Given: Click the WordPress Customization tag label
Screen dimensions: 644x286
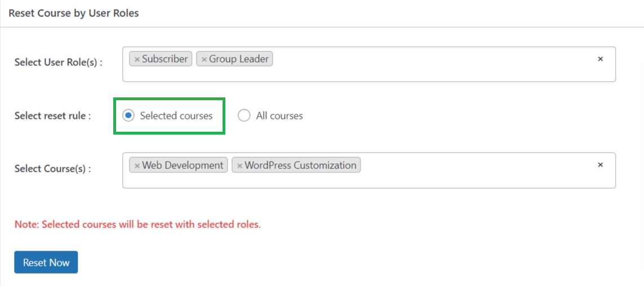Looking at the screenshot, I should point(300,166).
